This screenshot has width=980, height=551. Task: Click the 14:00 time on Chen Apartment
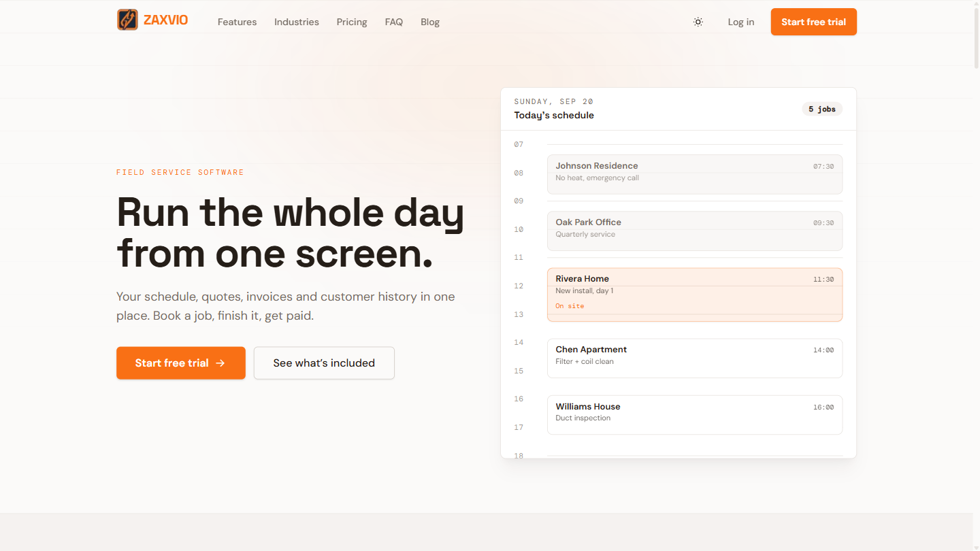[x=823, y=350]
